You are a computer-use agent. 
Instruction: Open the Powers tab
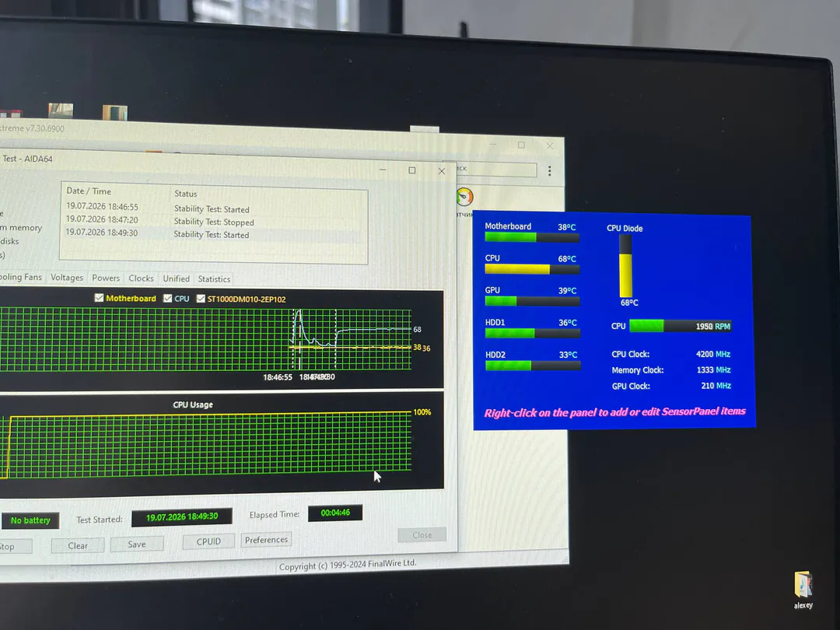click(x=106, y=278)
